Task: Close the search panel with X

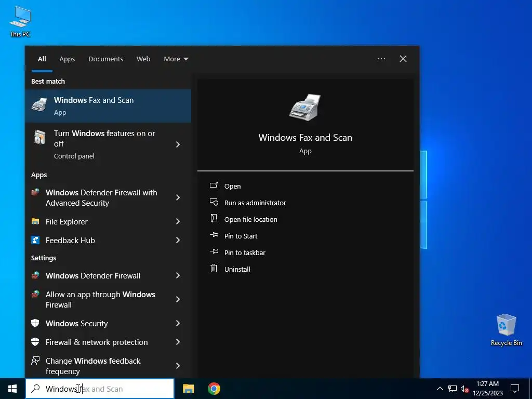Action: (403, 59)
